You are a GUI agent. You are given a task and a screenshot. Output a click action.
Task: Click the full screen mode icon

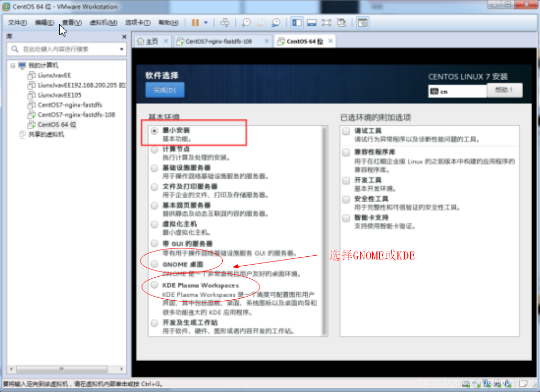point(327,23)
